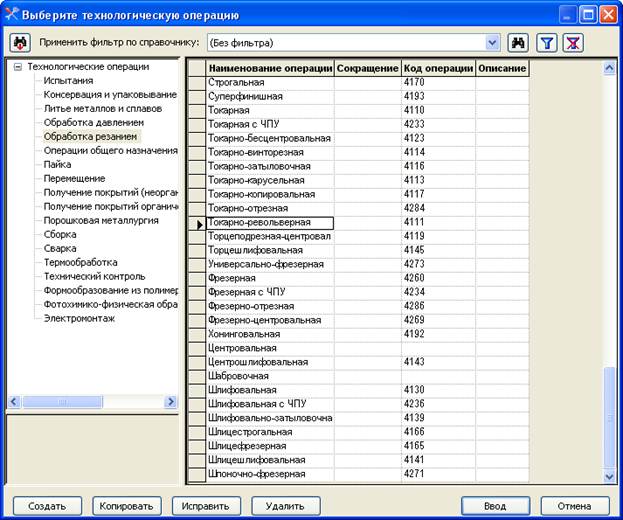Apply filter using the funnel icon

[x=547, y=43]
